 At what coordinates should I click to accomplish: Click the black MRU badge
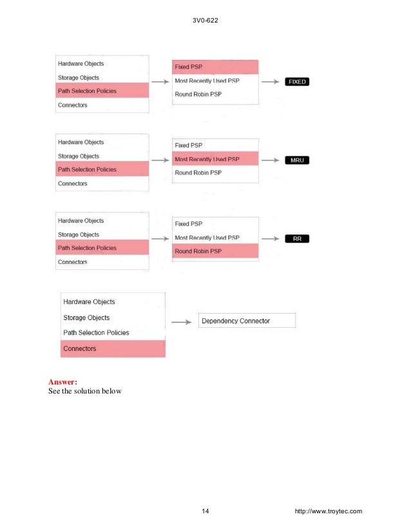[296, 160]
